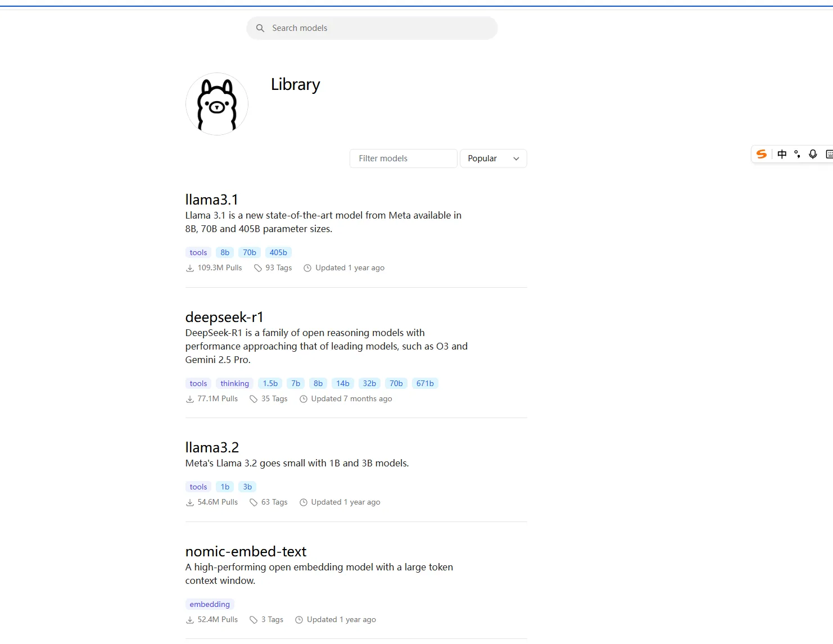
Task: Click the thinking tag
Action: [235, 383]
